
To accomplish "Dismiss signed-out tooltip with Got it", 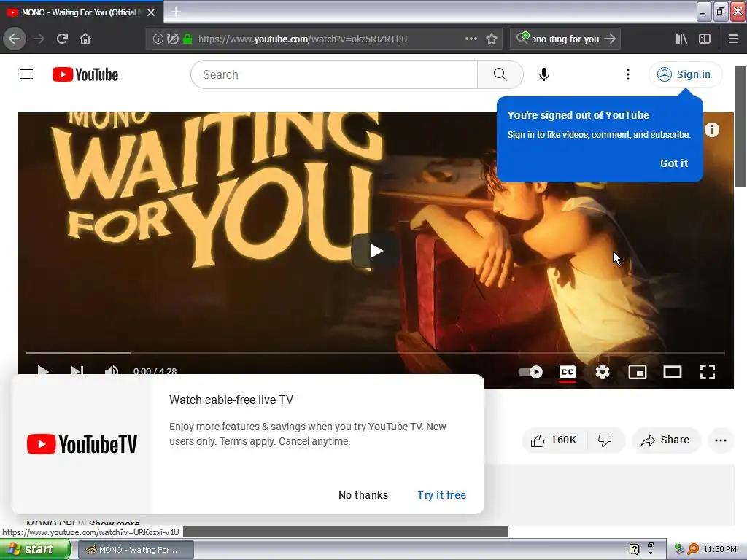I will [x=673, y=163].
